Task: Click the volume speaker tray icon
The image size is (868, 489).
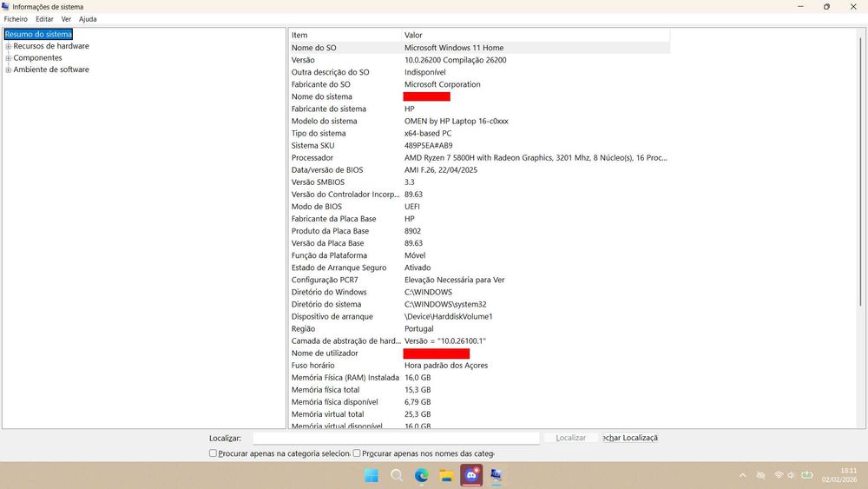Action: point(791,475)
